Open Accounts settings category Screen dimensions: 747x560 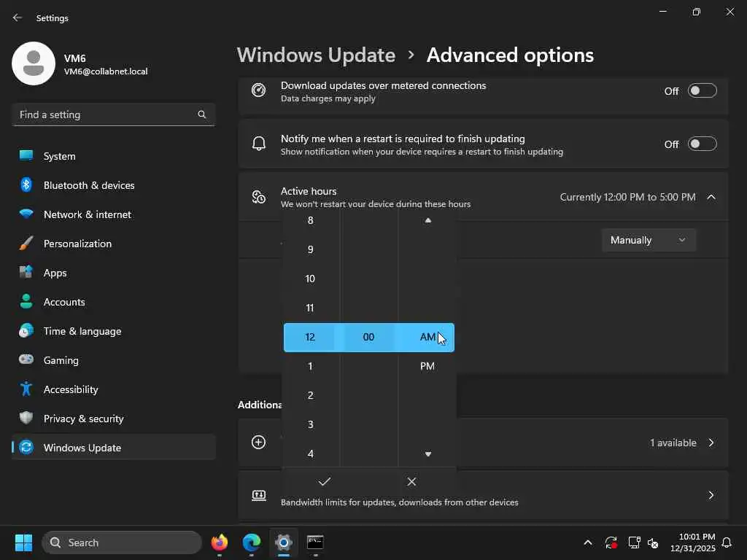tap(113, 302)
